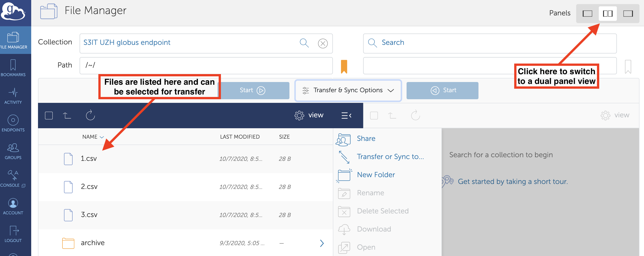Click the short tour link
The height and width of the screenshot is (256, 644).
pyautogui.click(x=512, y=181)
